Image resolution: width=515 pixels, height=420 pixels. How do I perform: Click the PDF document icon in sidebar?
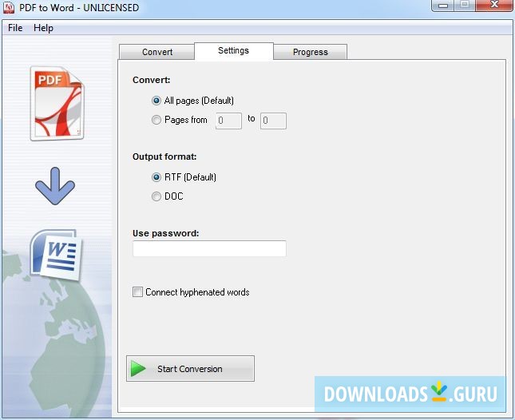57,104
